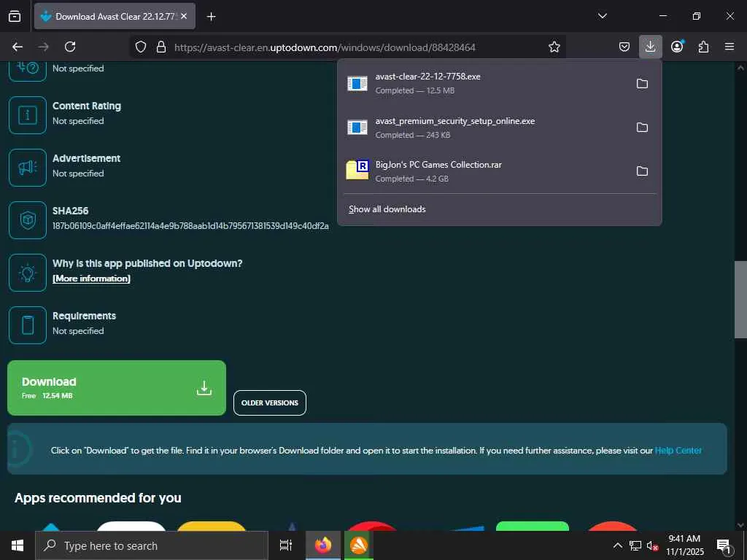Expand the list all tabs chevron

coord(602,16)
